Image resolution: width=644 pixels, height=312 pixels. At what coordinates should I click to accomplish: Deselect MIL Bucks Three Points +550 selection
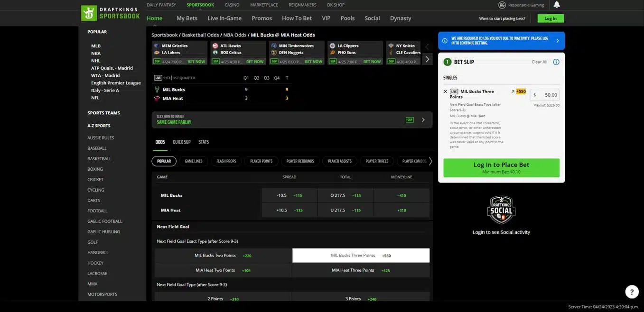pos(361,256)
